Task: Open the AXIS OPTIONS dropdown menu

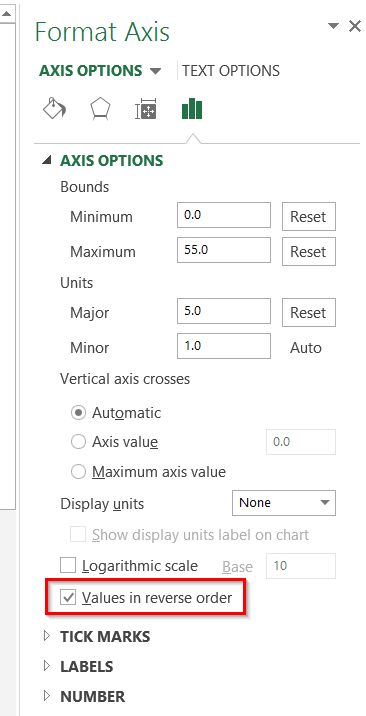Action: (100, 71)
